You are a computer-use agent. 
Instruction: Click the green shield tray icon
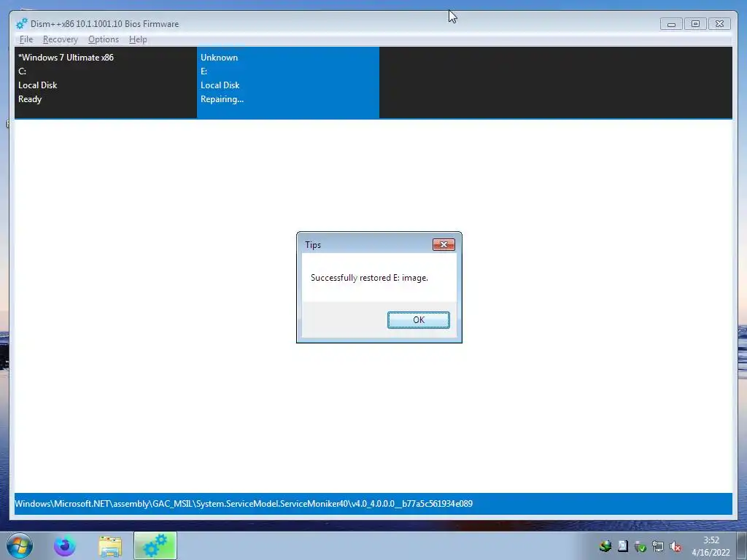tap(640, 547)
